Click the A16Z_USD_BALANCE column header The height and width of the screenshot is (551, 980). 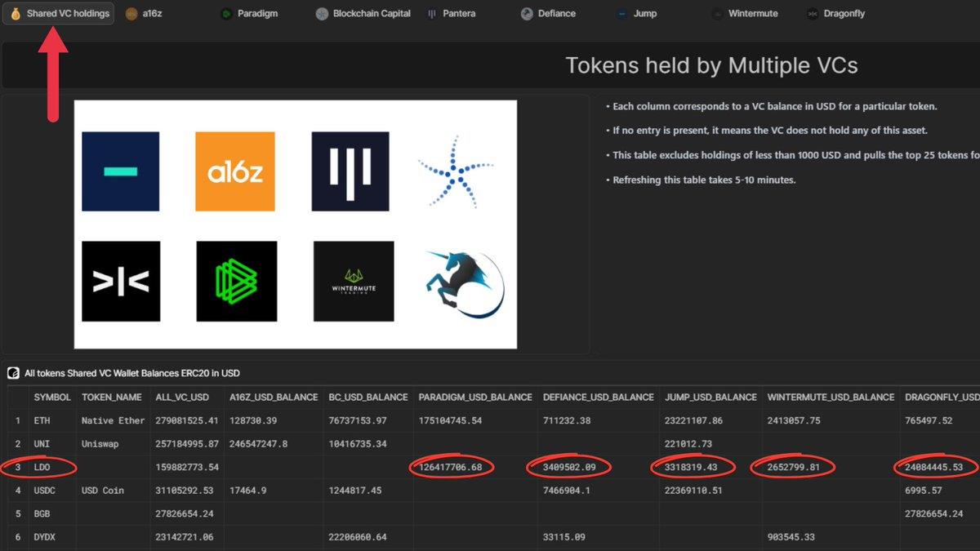tap(274, 398)
